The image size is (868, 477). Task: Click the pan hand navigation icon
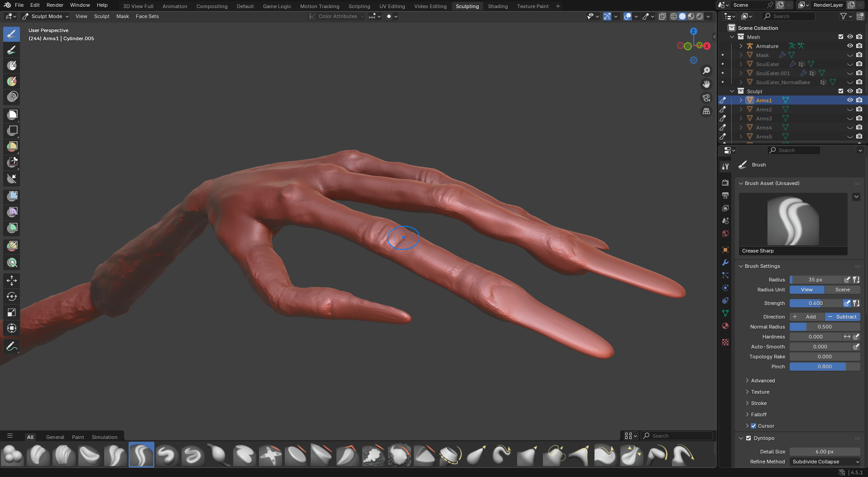tap(706, 84)
